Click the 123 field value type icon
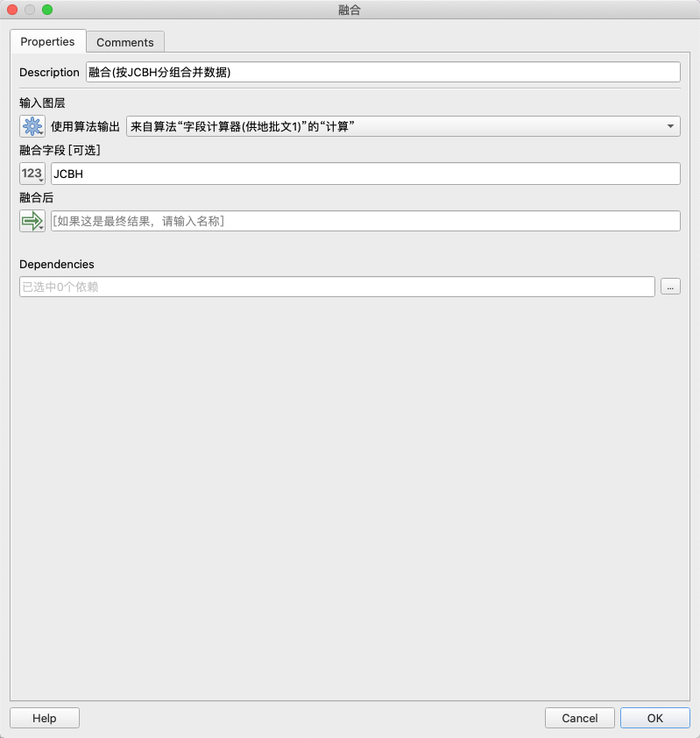This screenshot has width=700, height=738. point(32,174)
